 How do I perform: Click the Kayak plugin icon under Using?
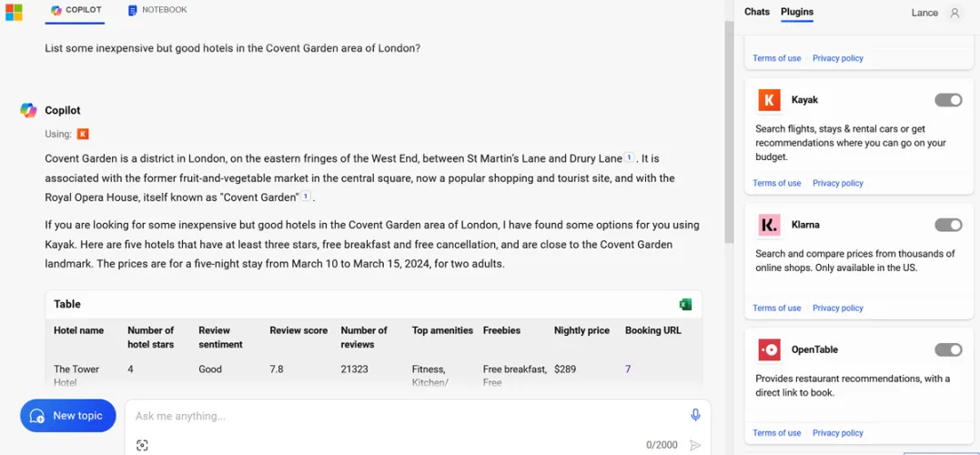pos(83,134)
